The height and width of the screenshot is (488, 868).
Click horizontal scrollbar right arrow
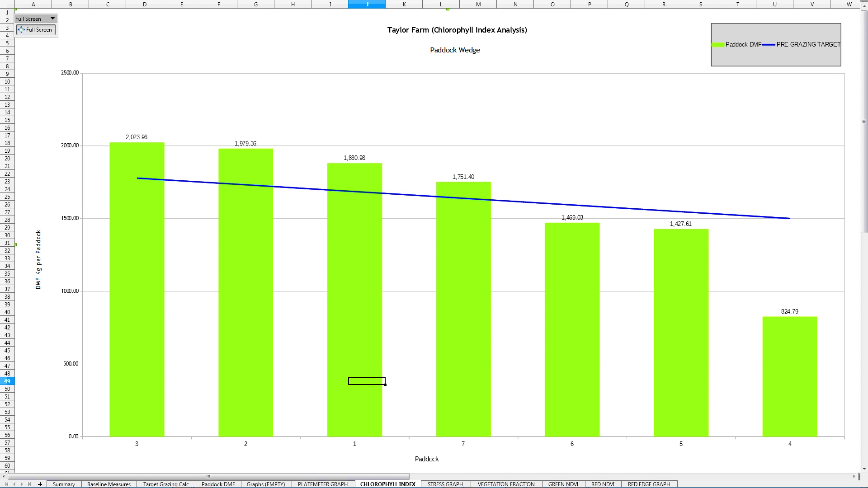pos(854,476)
